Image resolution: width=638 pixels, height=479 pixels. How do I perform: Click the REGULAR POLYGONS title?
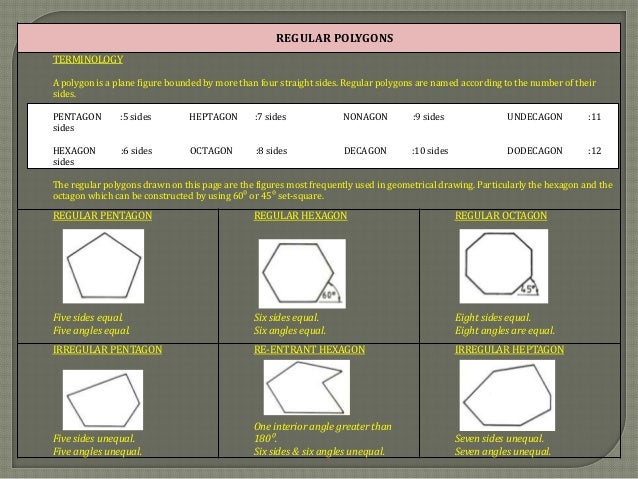pos(334,38)
